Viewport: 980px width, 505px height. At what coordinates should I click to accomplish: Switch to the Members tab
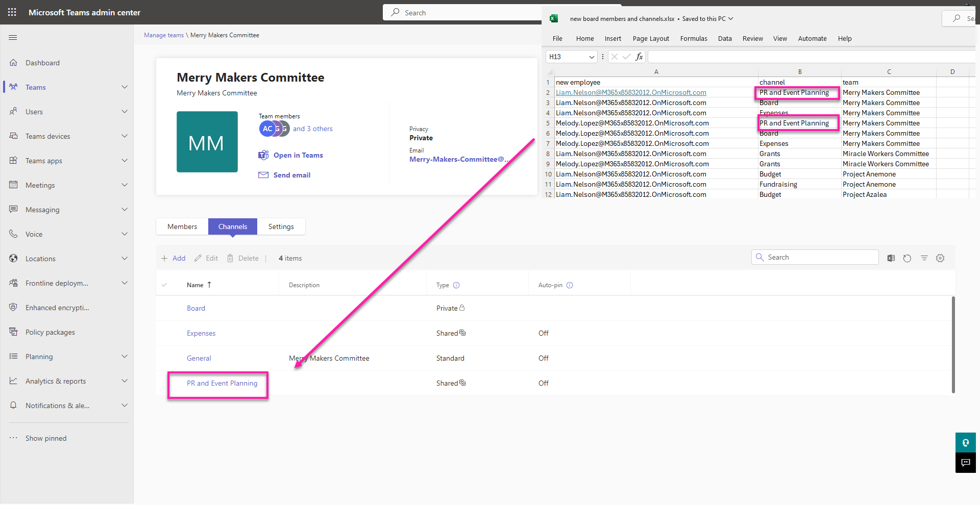[182, 226]
